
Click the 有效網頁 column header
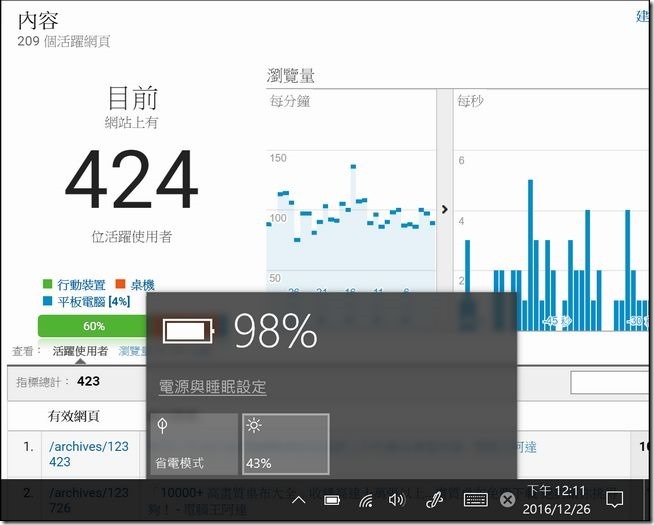click(74, 416)
